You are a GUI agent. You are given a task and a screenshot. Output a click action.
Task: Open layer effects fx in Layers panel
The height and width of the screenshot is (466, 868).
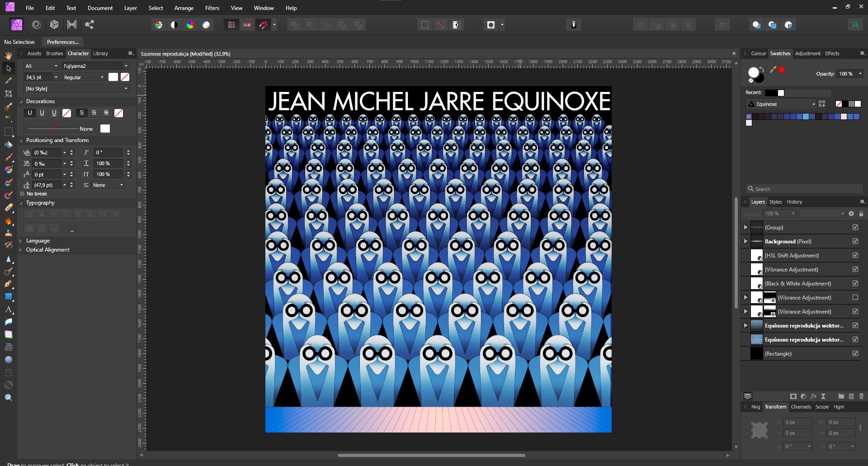(x=813, y=396)
